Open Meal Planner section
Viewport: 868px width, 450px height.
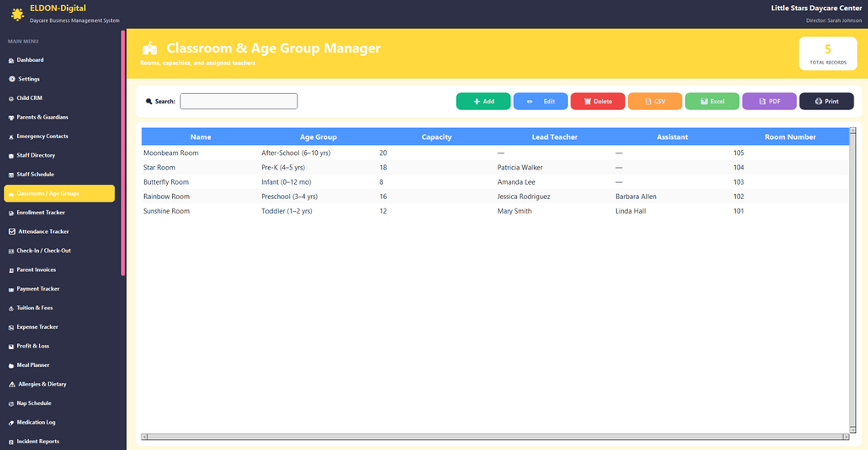(59, 365)
